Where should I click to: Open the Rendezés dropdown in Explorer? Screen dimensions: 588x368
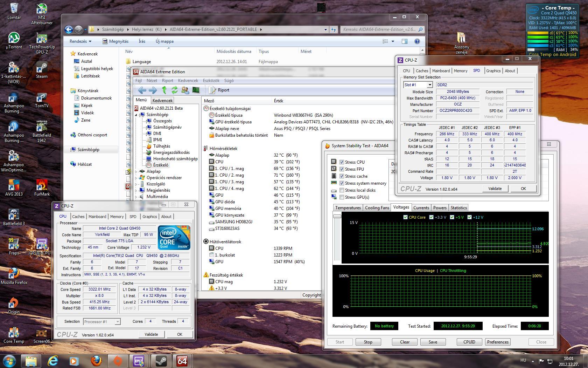(x=80, y=41)
